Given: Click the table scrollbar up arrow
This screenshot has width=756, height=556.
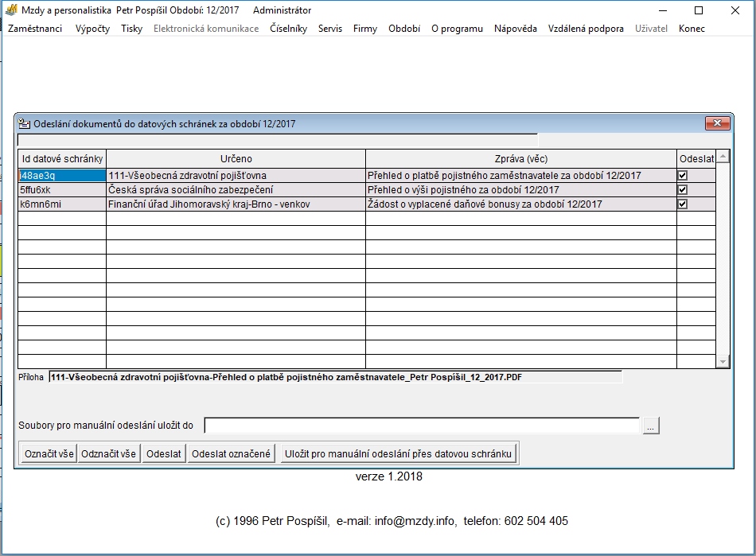Looking at the screenshot, I should 723,156.
